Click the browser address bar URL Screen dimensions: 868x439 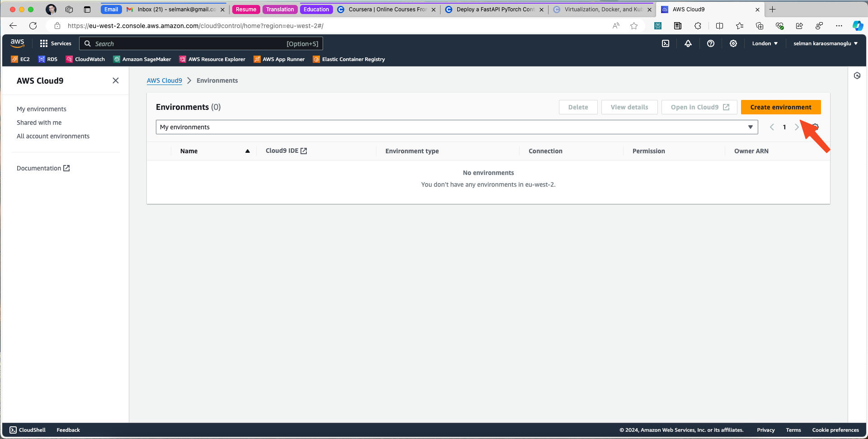tap(196, 26)
